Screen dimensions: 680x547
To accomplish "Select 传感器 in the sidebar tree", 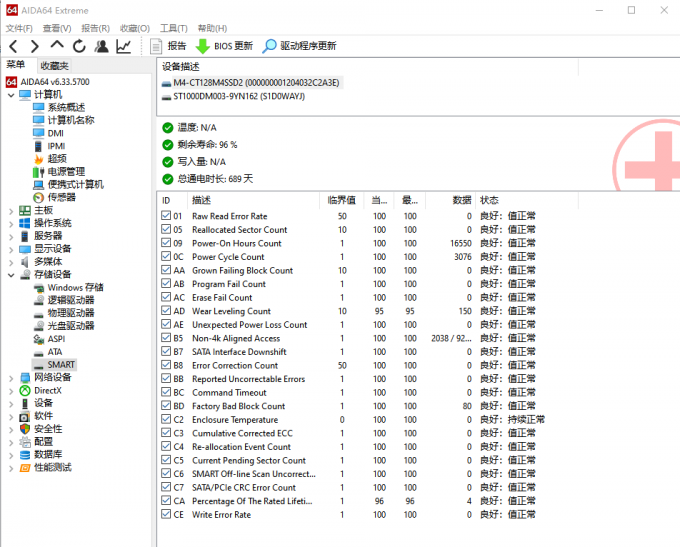I will point(61,197).
